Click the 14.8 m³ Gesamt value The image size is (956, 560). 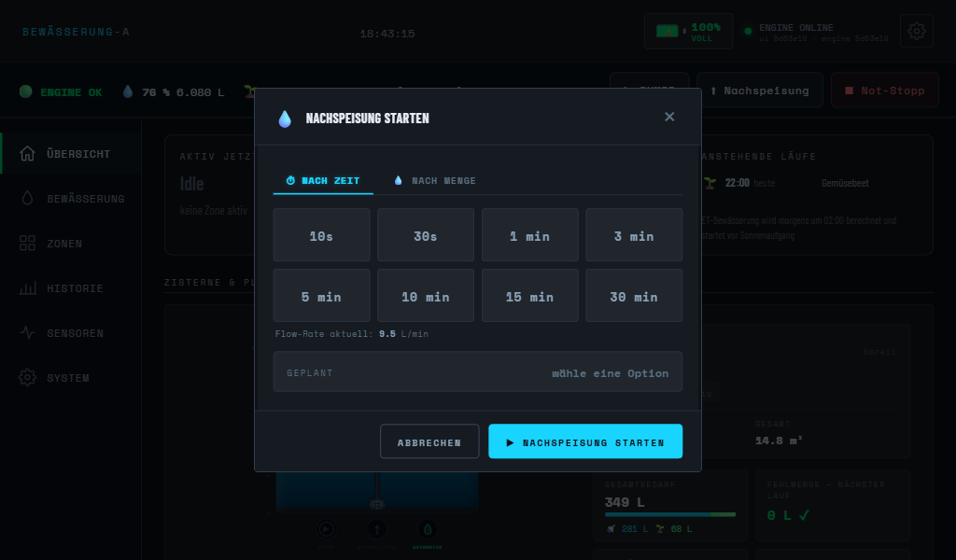(x=779, y=440)
